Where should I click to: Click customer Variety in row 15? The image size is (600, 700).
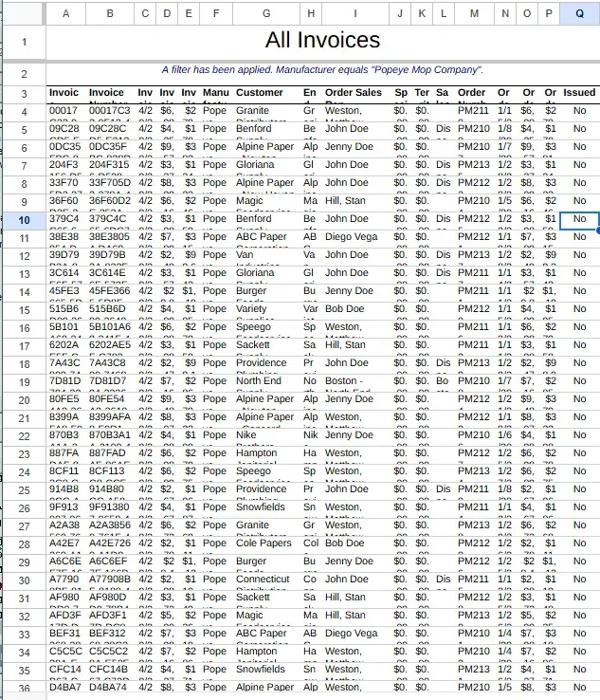pyautogui.click(x=266, y=311)
